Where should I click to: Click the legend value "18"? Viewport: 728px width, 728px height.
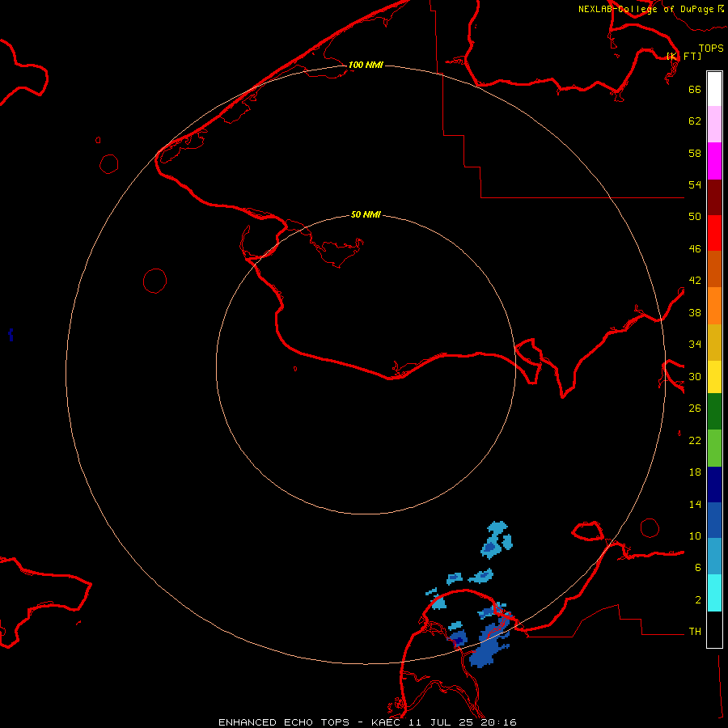695,472
